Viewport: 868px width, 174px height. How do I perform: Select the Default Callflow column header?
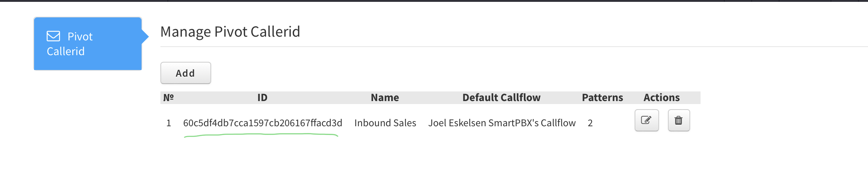pyautogui.click(x=501, y=98)
